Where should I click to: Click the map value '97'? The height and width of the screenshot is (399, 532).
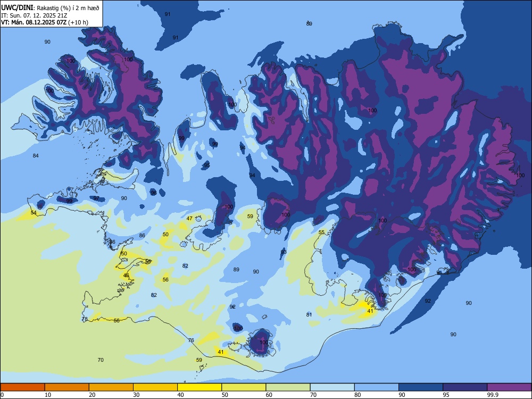click(96, 198)
